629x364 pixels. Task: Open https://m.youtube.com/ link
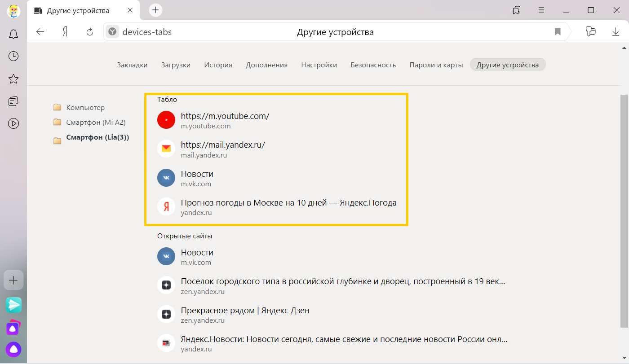[225, 116]
